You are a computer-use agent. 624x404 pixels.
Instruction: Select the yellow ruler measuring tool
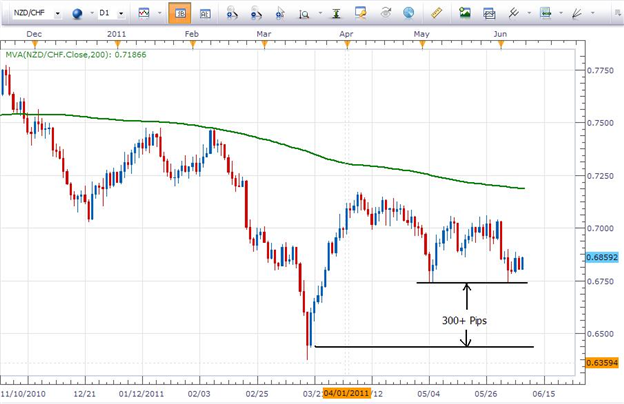coord(437,13)
